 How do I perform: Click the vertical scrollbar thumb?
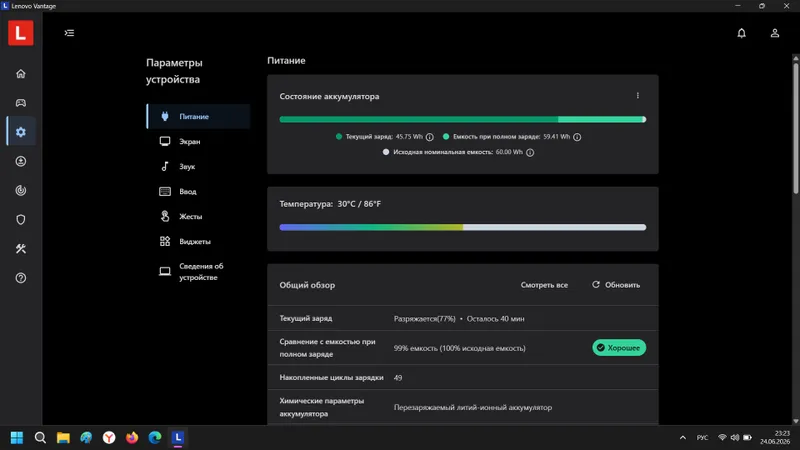click(x=796, y=128)
